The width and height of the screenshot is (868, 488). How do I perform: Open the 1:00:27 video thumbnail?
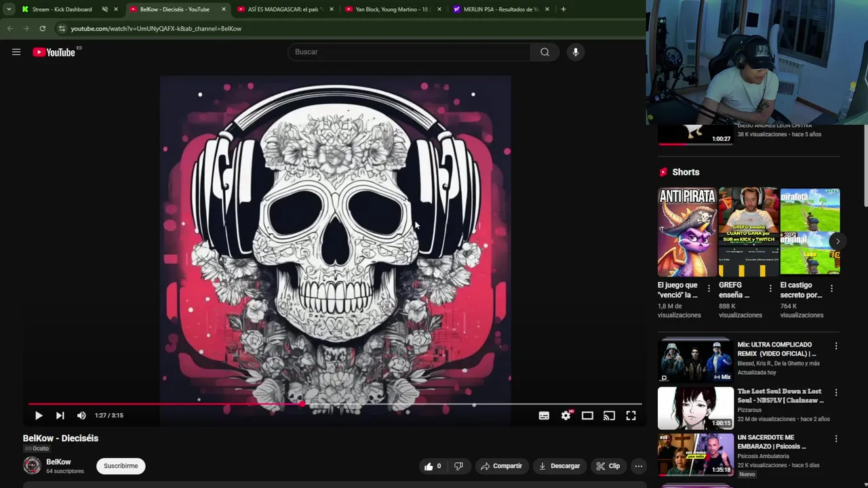[x=696, y=134]
